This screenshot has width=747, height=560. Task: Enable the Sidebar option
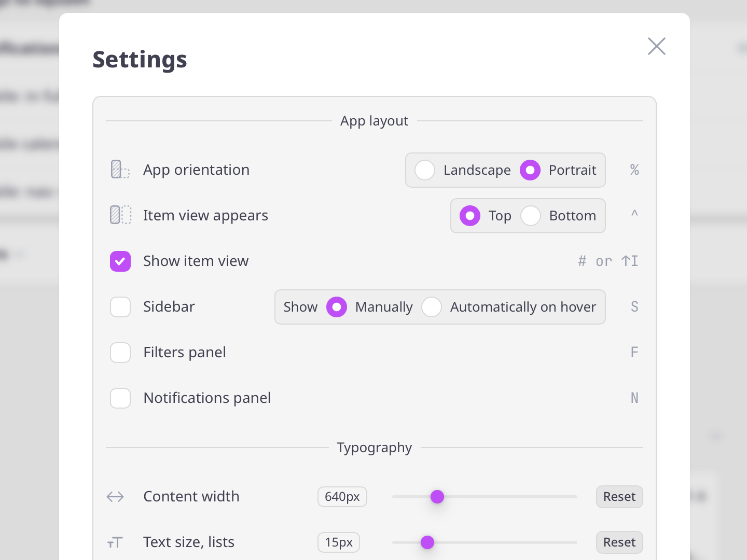pyautogui.click(x=120, y=307)
